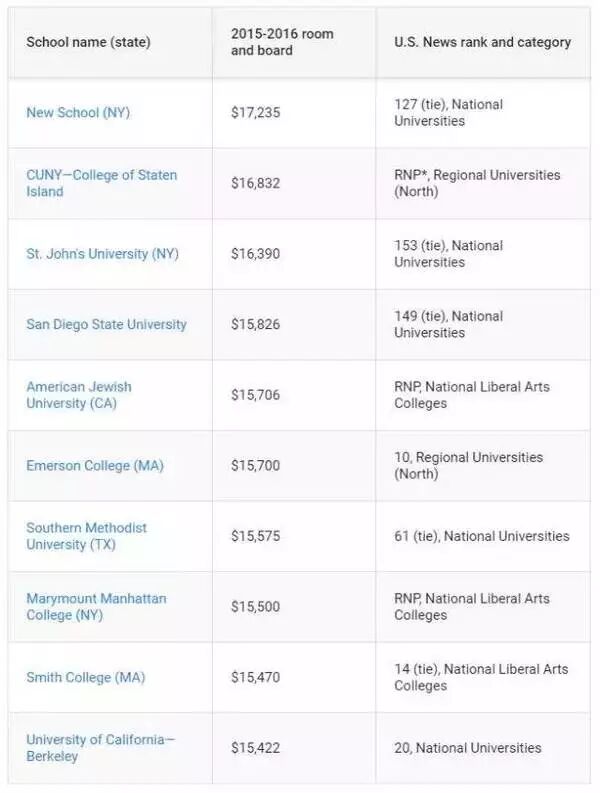
Task: Select the 14 (tie), National Liberal Arts cell
Action: 480,677
